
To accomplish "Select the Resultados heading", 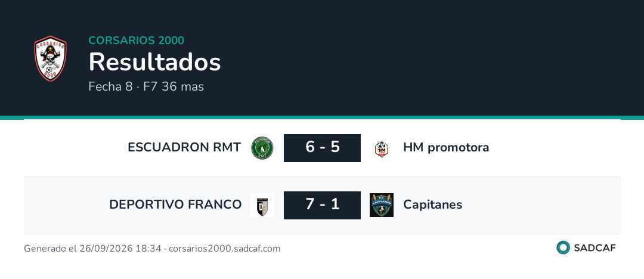I will [155, 63].
